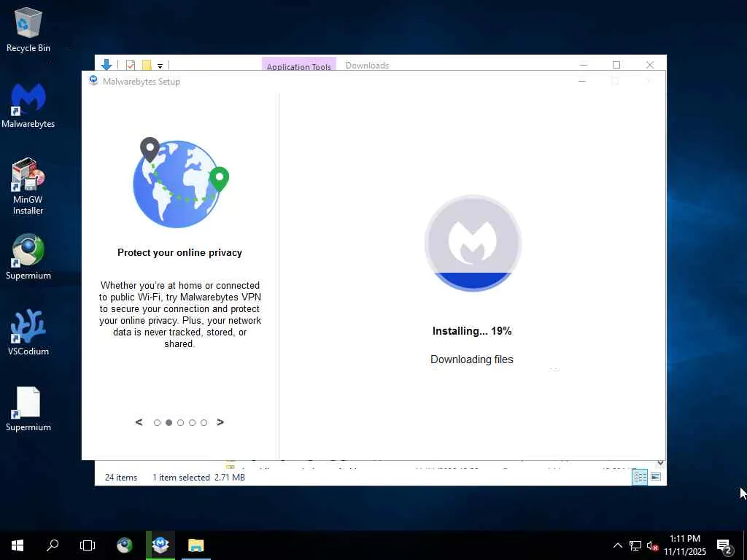
Task: Switch Explorer to details view icon
Action: (x=639, y=477)
